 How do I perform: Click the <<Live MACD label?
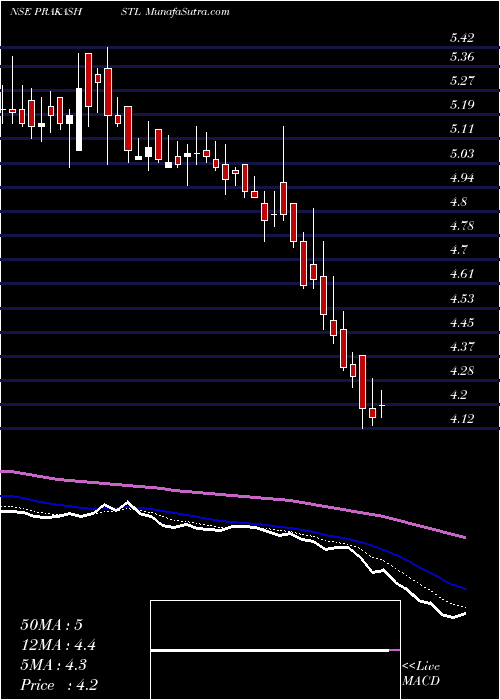pos(421,674)
